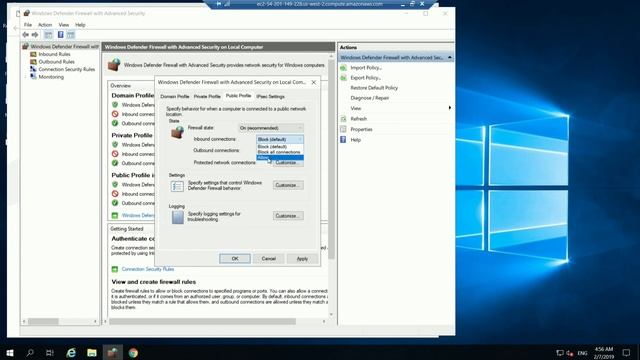The width and height of the screenshot is (640, 360).
Task: Select Monitoring in the tree
Action: 51,77
